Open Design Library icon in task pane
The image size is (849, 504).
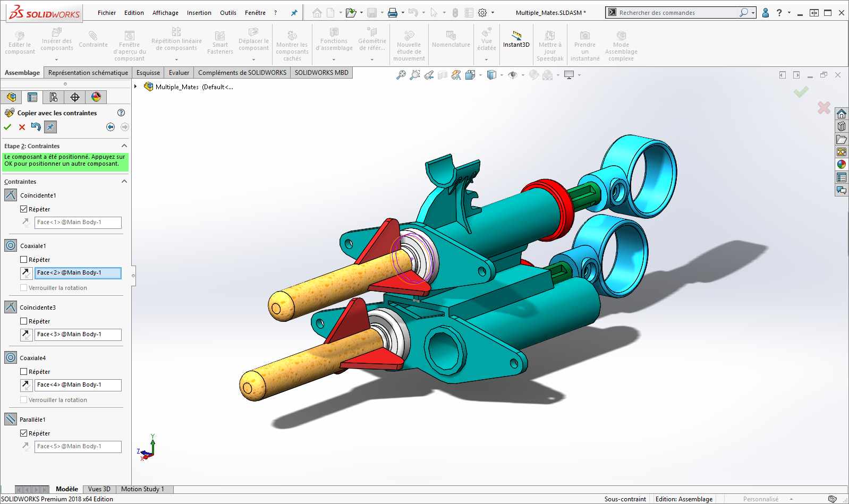pyautogui.click(x=842, y=126)
